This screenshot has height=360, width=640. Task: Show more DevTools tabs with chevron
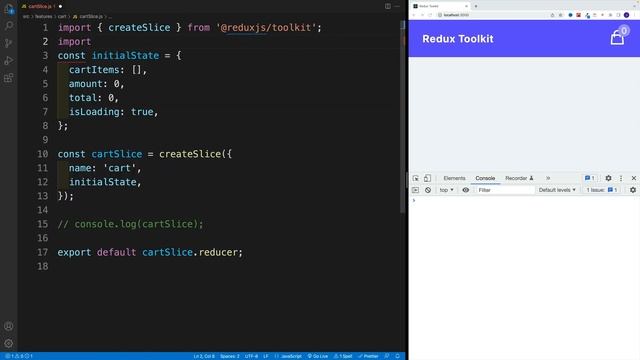click(548, 178)
